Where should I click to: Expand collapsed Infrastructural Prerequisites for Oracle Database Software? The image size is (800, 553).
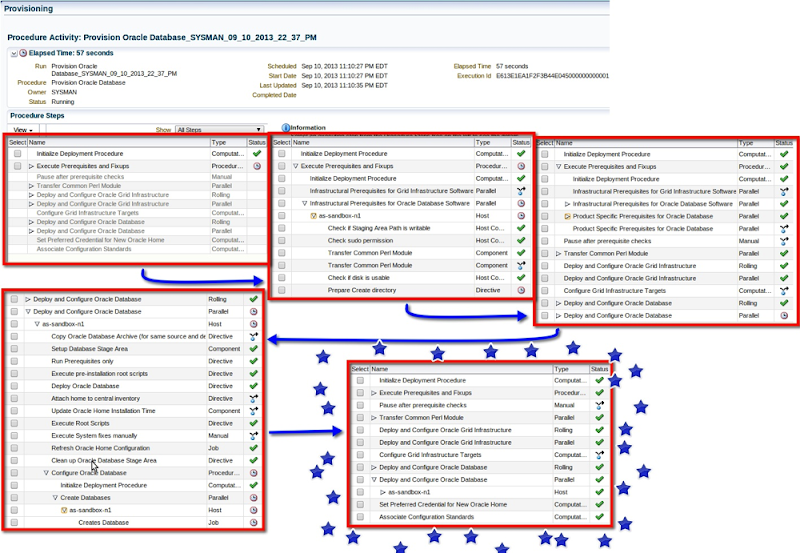tap(567, 204)
